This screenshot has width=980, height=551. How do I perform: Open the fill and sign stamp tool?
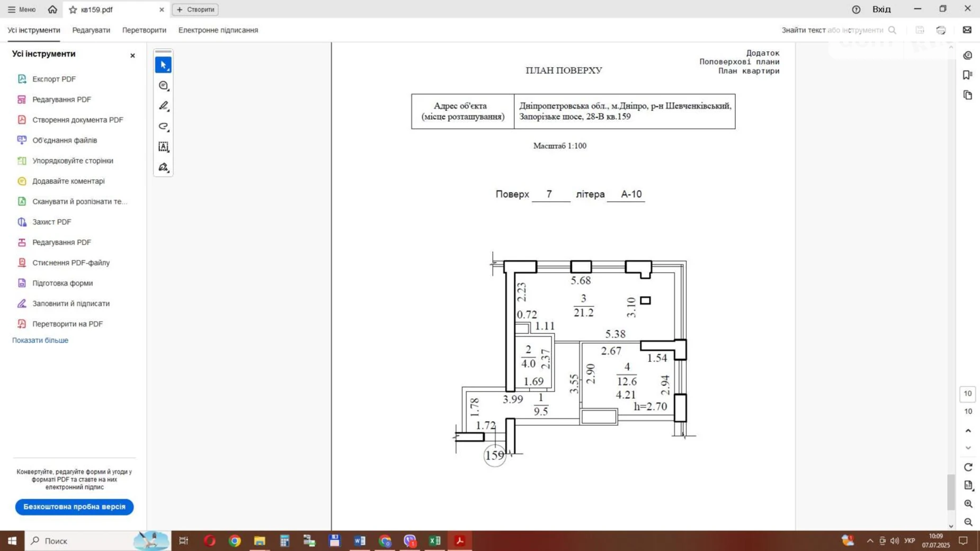tap(163, 167)
